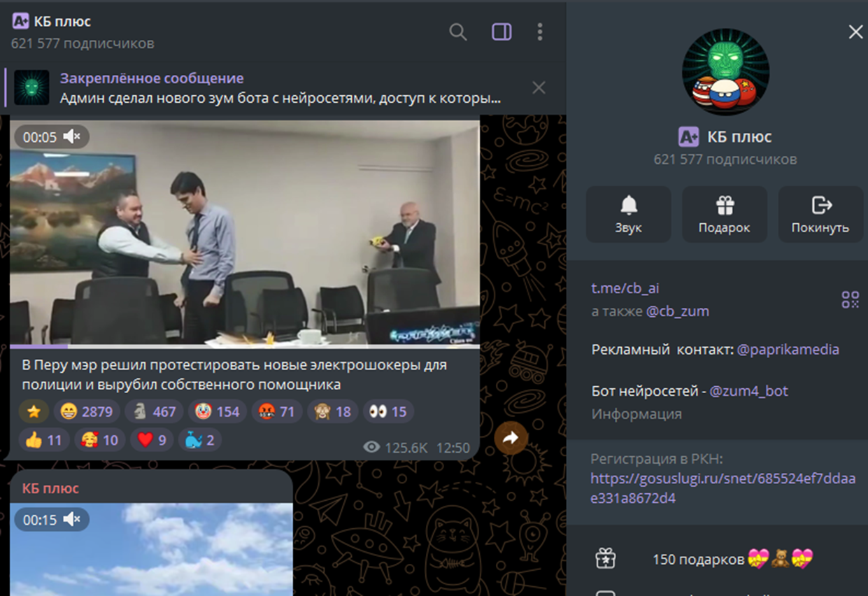Add star paid reaction

tap(34, 411)
